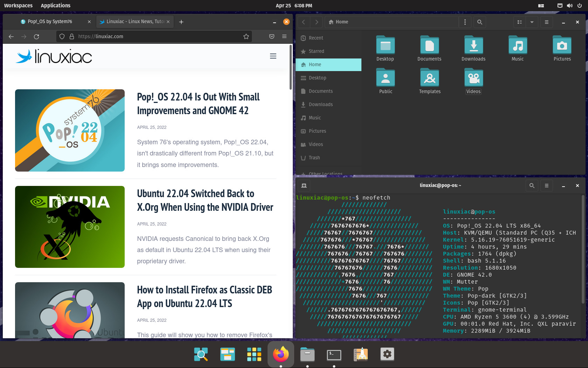Click Home path button in Files

point(339,22)
